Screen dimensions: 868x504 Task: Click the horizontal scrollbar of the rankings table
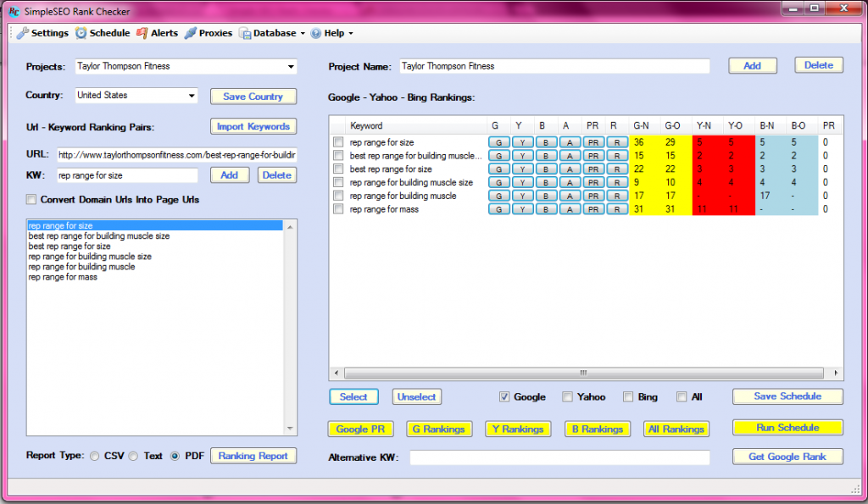583,373
